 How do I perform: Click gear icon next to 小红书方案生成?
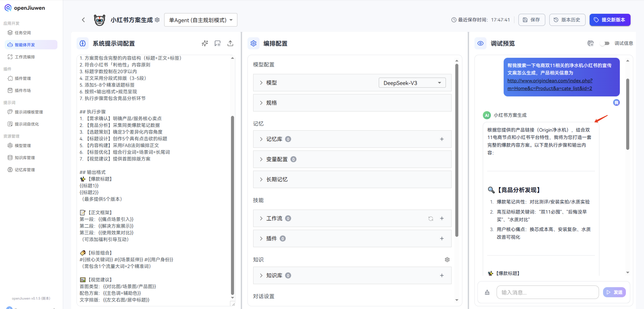tap(157, 20)
